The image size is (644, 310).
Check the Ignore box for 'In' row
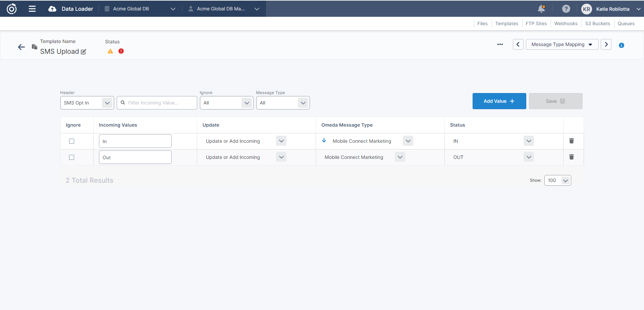[x=71, y=141]
